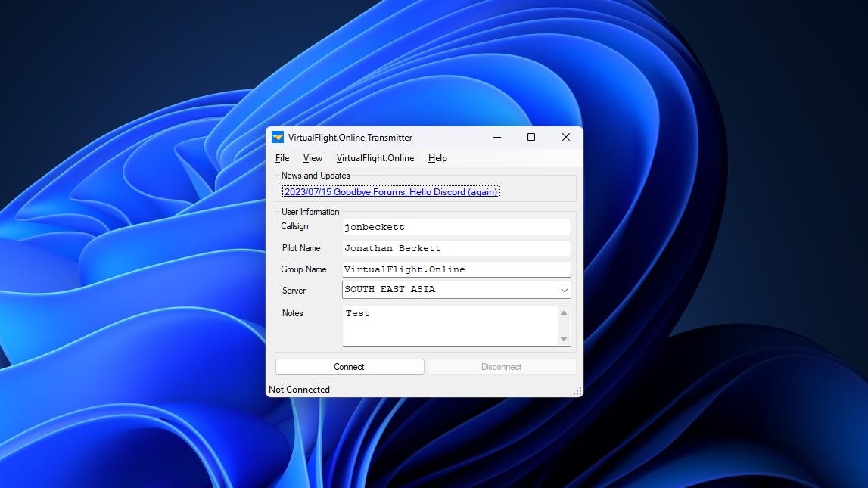Click the resize grip in status bar corner
This screenshot has height=488, width=868.
[x=577, y=391]
